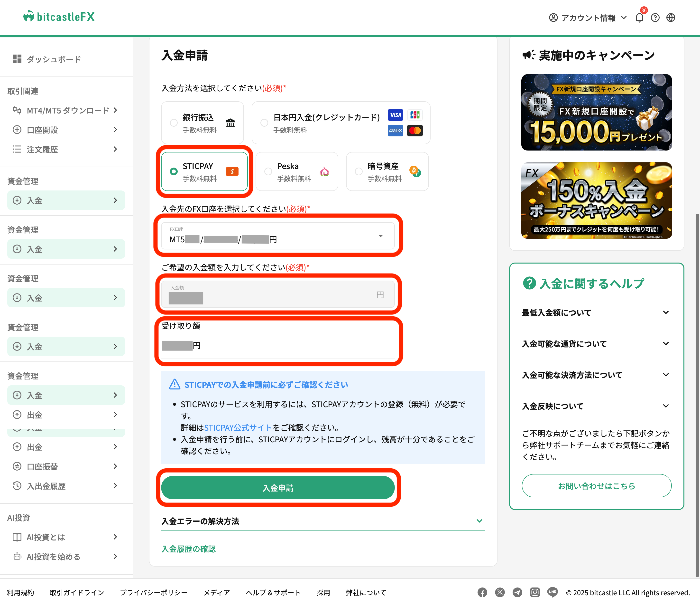Expand the アカウント情報 menu
Viewport: 700px width, 606px height.
coord(588,18)
